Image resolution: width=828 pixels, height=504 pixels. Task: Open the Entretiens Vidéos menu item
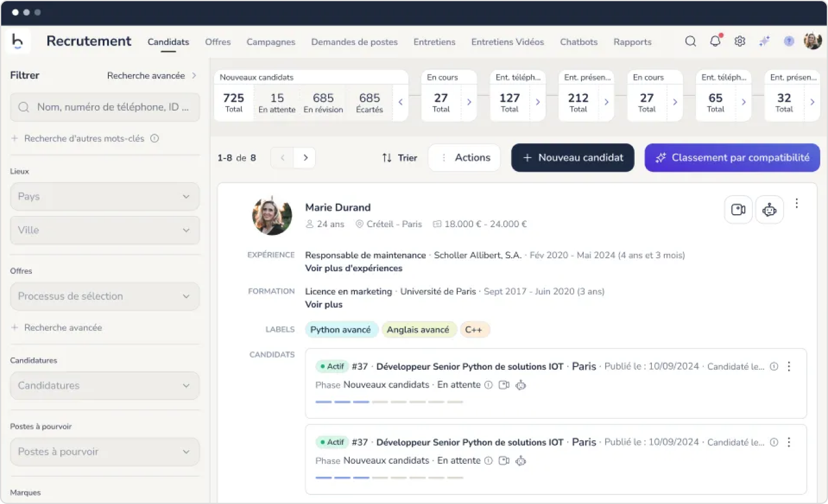[x=507, y=41]
